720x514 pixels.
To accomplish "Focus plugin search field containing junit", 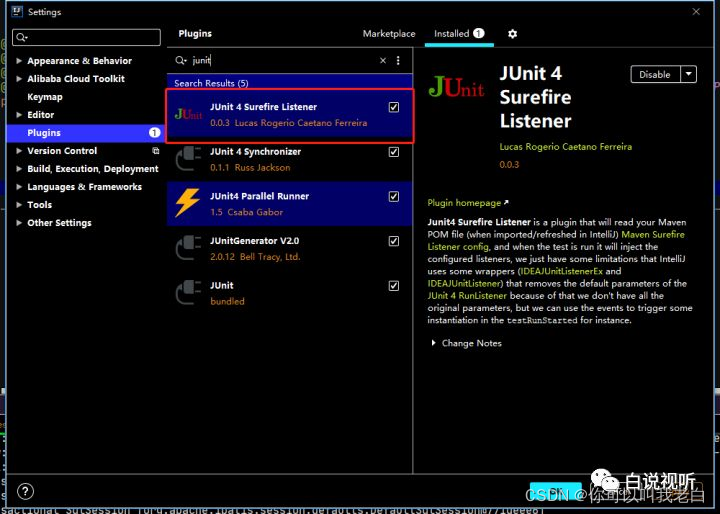I will (282, 60).
